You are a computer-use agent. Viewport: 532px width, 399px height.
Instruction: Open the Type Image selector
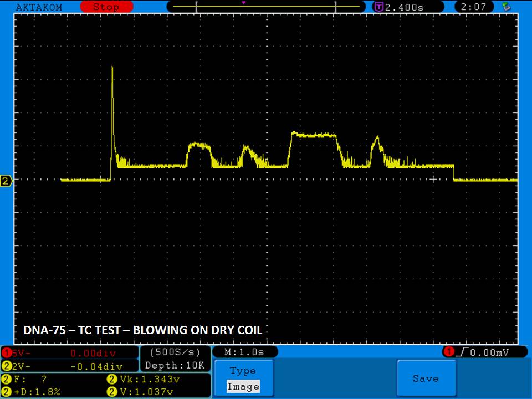pos(243,378)
